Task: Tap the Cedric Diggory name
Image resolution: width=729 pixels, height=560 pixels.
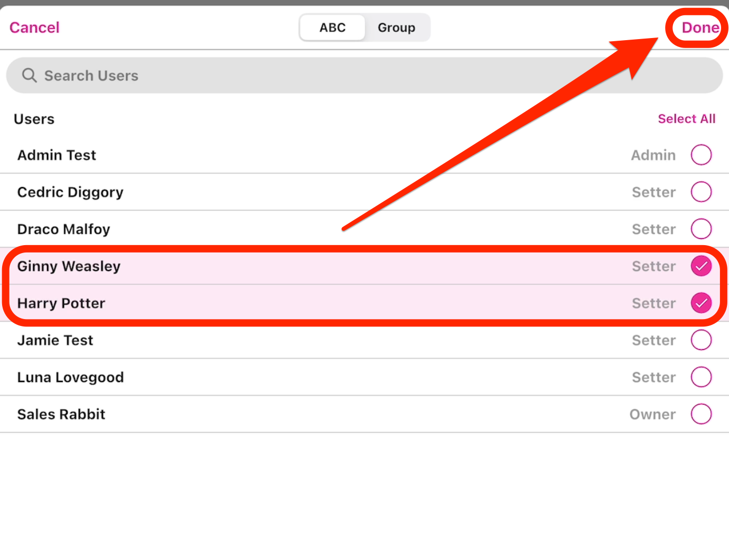Action: coord(70,192)
